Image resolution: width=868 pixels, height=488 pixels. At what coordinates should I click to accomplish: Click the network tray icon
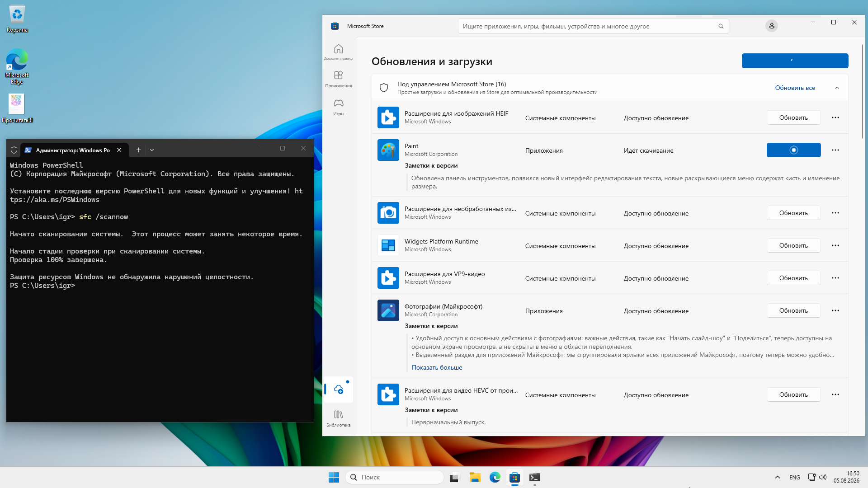pyautogui.click(x=811, y=477)
